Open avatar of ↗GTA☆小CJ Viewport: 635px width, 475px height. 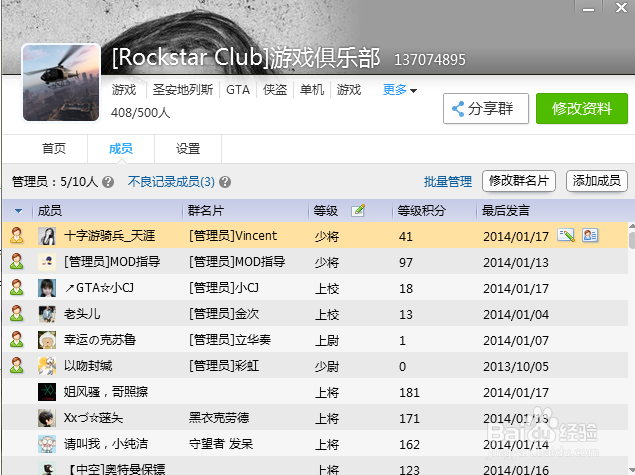[x=47, y=288]
